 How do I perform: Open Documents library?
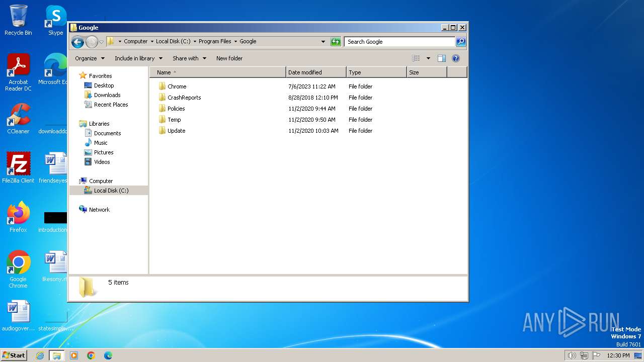pyautogui.click(x=107, y=133)
